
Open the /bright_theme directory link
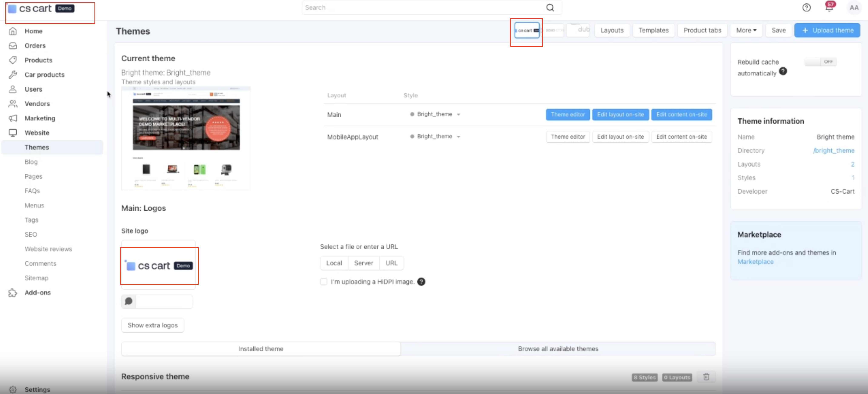coord(834,151)
